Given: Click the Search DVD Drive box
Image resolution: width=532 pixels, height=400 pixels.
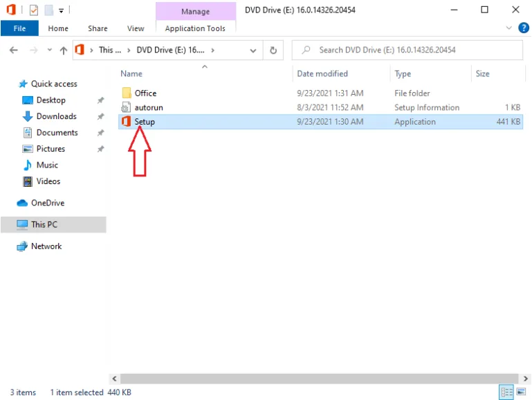Looking at the screenshot, I should [x=407, y=50].
